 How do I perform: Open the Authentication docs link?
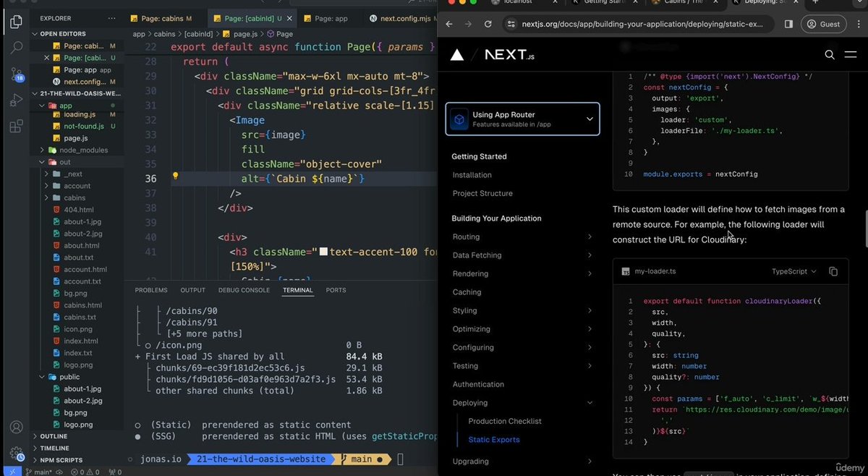pos(478,384)
